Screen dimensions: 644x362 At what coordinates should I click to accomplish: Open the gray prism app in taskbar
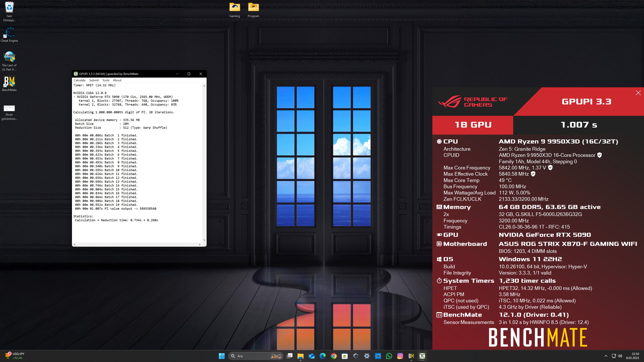tap(356, 356)
